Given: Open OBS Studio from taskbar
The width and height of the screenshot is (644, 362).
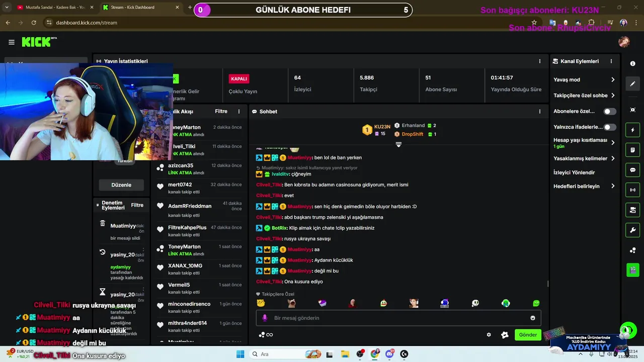Looking at the screenshot, I should 360,354.
